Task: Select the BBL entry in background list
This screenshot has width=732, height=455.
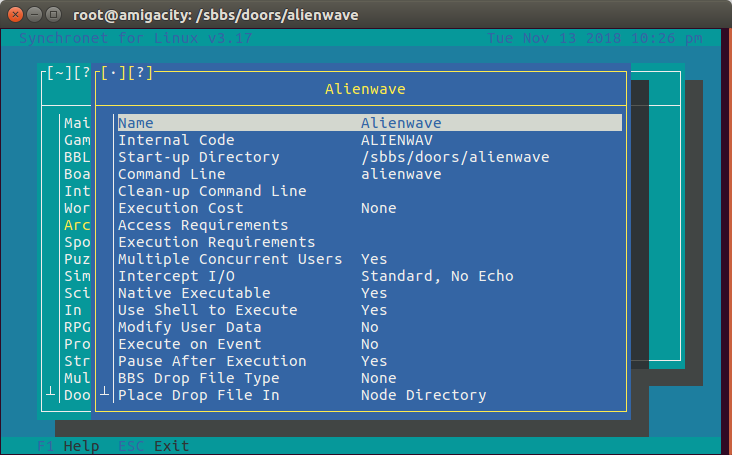Action: pos(77,157)
